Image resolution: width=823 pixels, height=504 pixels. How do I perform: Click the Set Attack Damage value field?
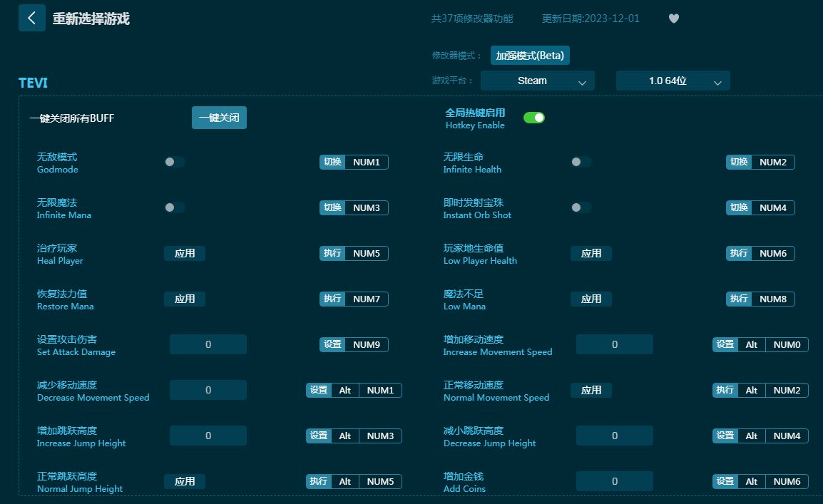coord(208,344)
